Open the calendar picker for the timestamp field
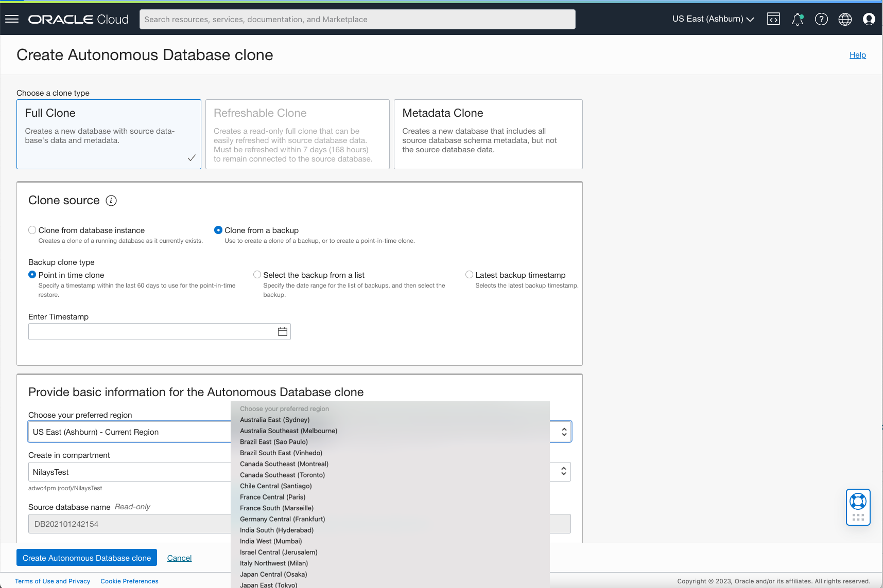The image size is (883, 588). click(x=282, y=331)
